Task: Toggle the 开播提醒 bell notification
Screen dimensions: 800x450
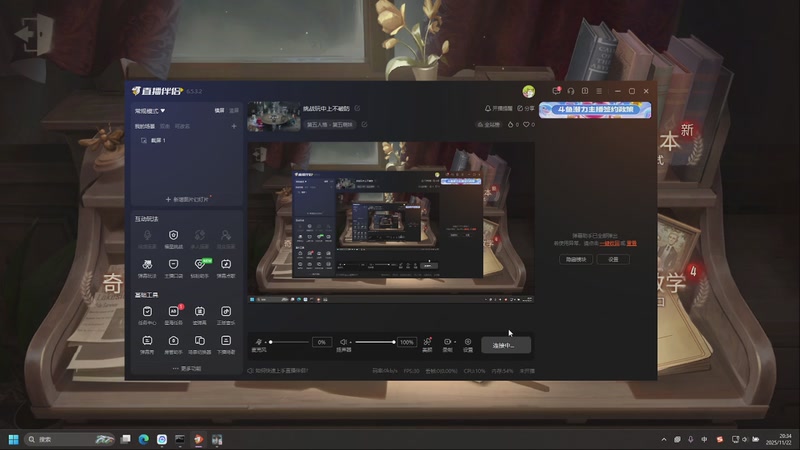Action: (x=498, y=108)
